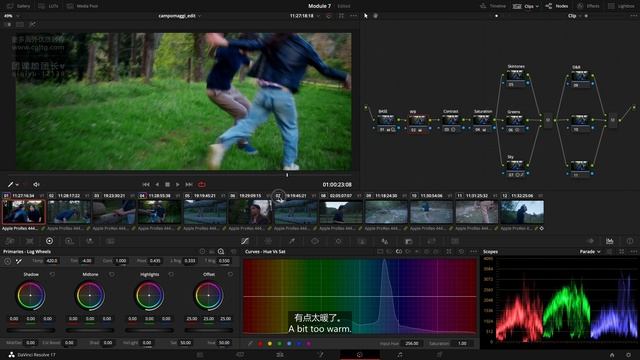The width and height of the screenshot is (640, 360).
Task: Edit the Tint value field
Action: pos(86,260)
